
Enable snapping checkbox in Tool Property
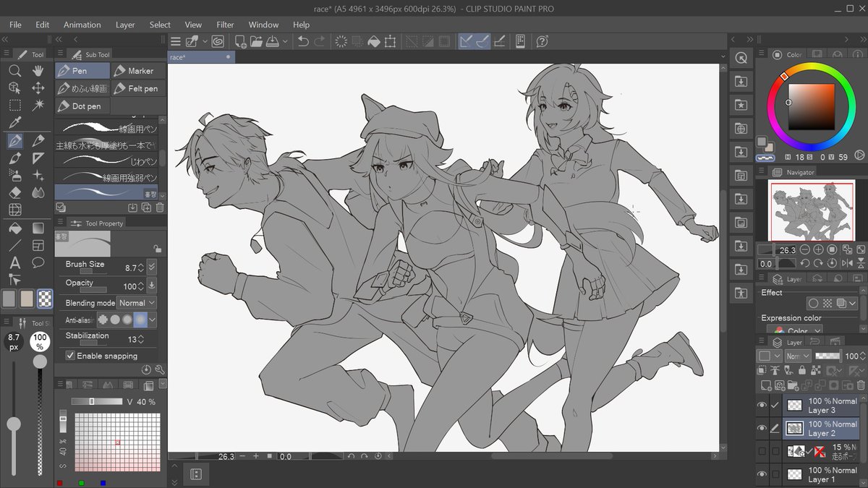[x=69, y=355]
